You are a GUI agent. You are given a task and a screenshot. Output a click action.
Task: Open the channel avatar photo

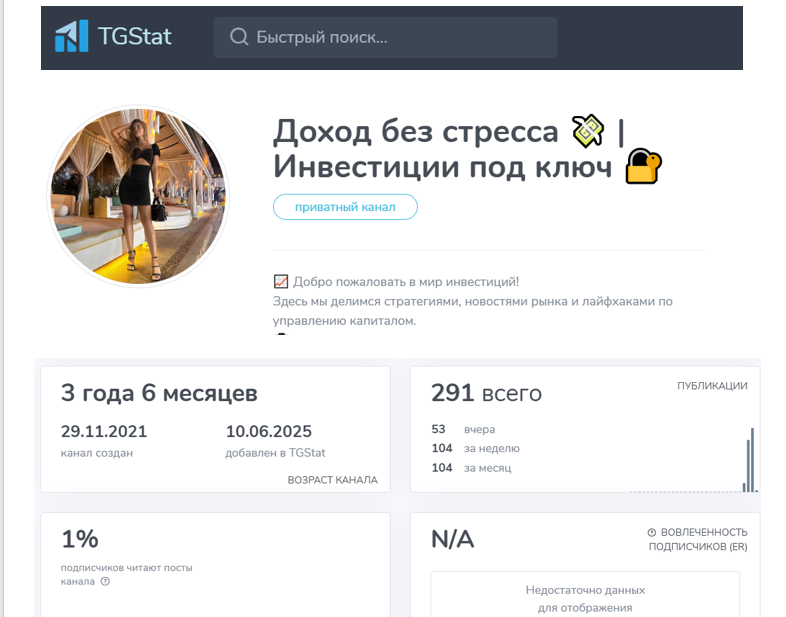[138, 196]
